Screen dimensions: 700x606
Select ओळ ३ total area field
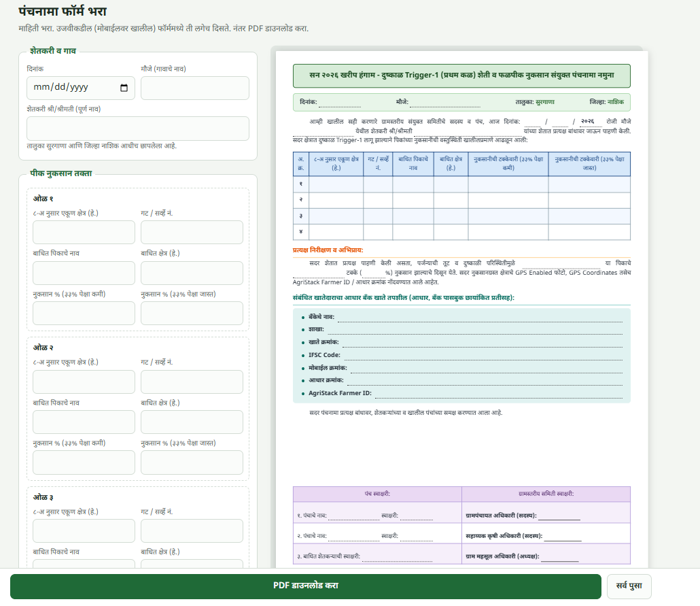tap(84, 531)
